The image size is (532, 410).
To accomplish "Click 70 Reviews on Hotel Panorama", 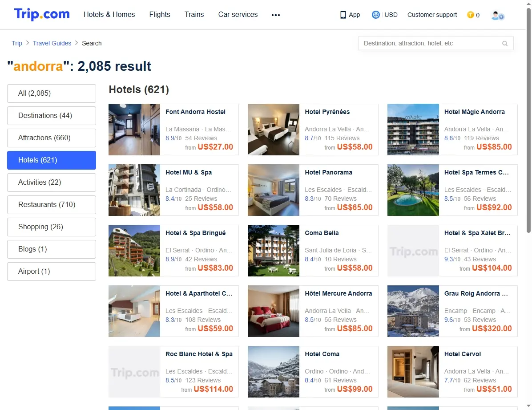I will pos(340,199).
